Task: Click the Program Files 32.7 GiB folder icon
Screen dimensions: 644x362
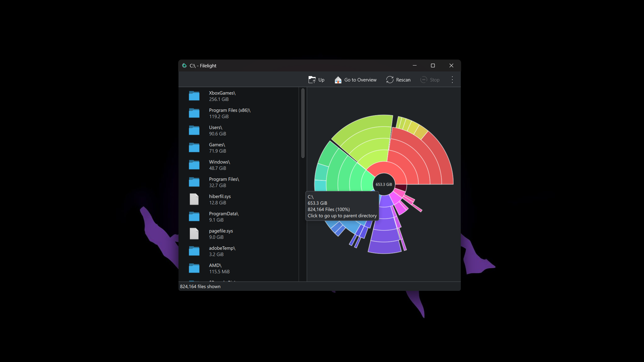Action: (x=194, y=182)
